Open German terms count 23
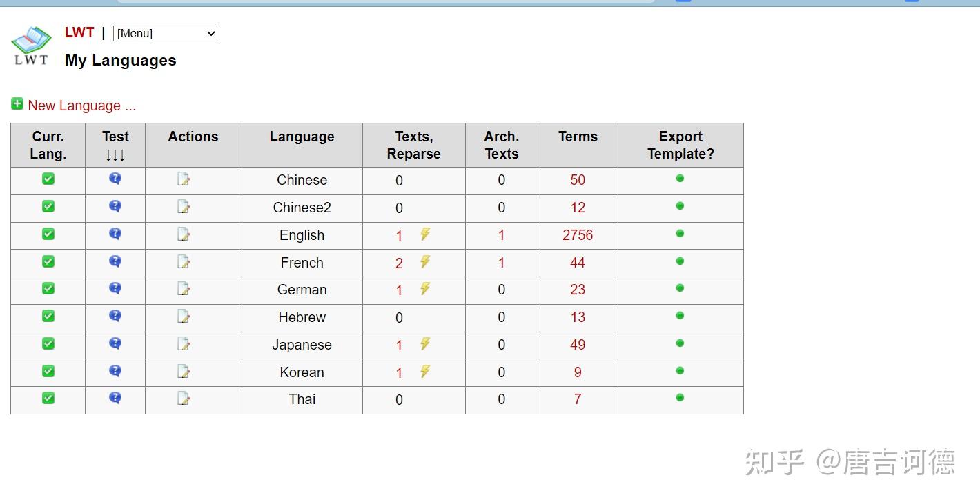The width and height of the screenshot is (980, 502). click(578, 290)
